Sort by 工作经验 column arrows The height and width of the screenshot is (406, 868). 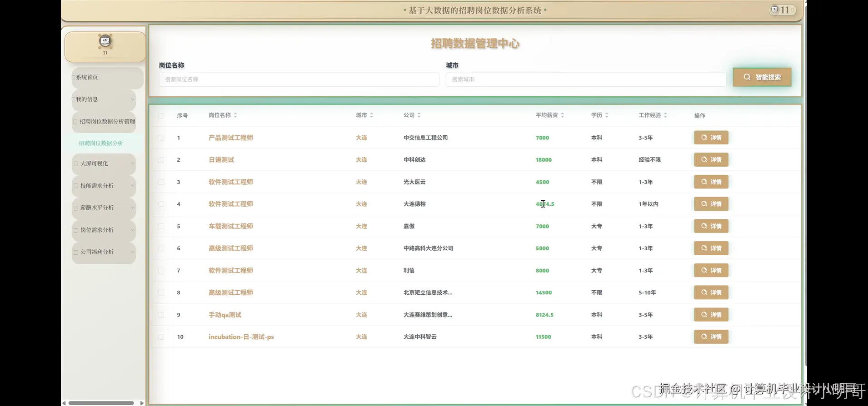[665, 115]
